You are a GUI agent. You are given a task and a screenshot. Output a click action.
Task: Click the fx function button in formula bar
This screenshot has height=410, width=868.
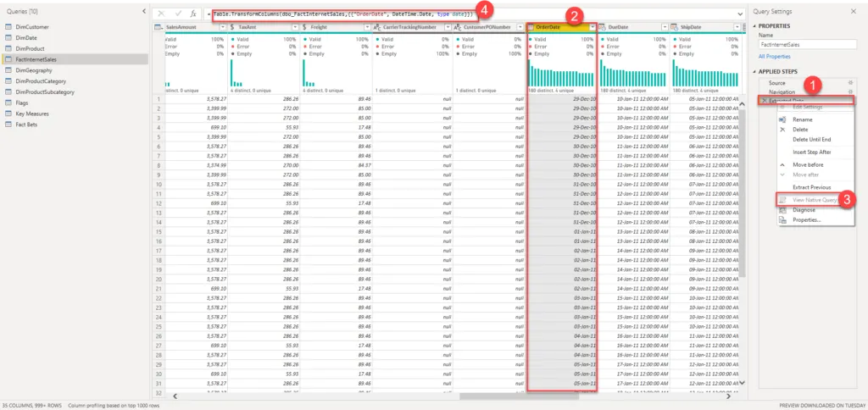(194, 14)
